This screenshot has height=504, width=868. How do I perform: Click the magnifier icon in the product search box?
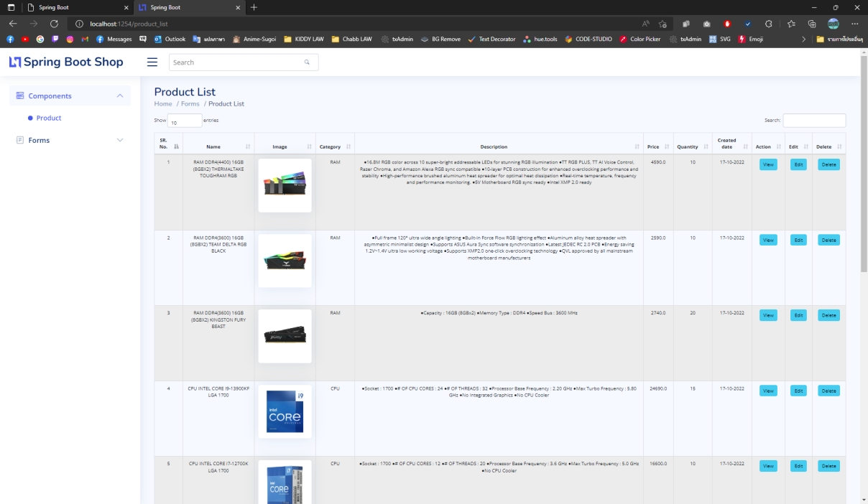point(307,62)
